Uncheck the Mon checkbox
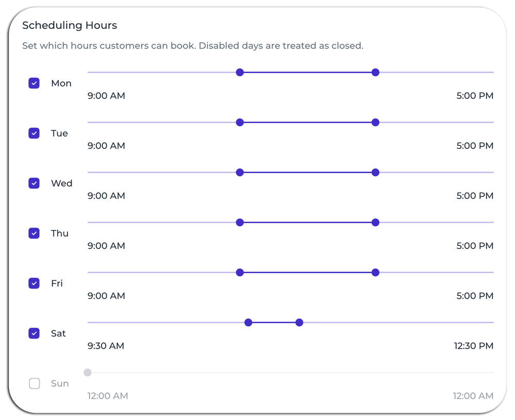 pyautogui.click(x=34, y=83)
